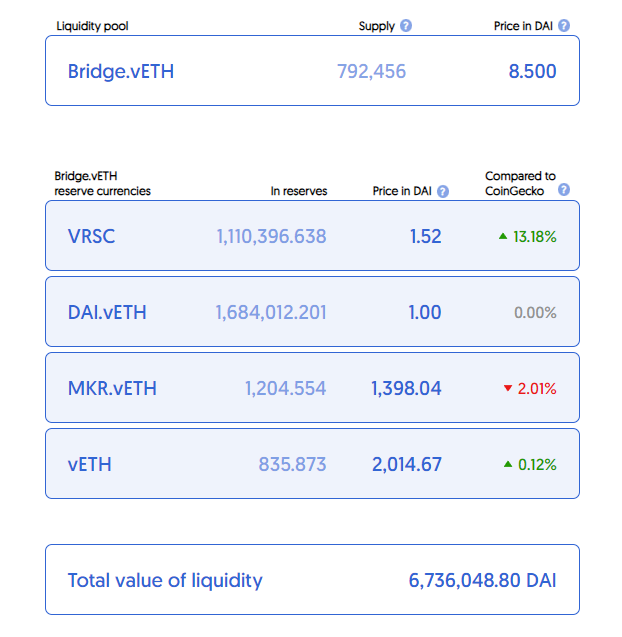The width and height of the screenshot is (622, 637).
Task: Click the Bridge.vETH price 8.500
Action: [532, 72]
